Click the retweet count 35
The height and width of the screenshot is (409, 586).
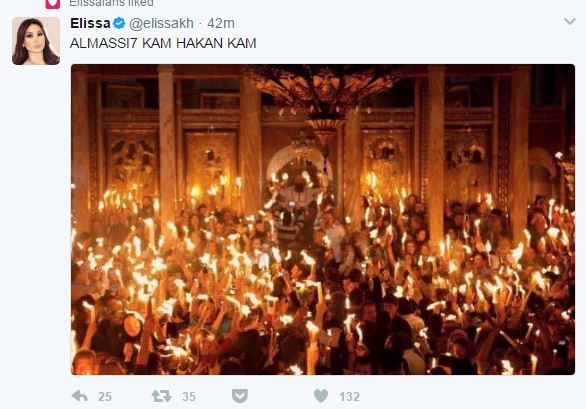point(189,397)
